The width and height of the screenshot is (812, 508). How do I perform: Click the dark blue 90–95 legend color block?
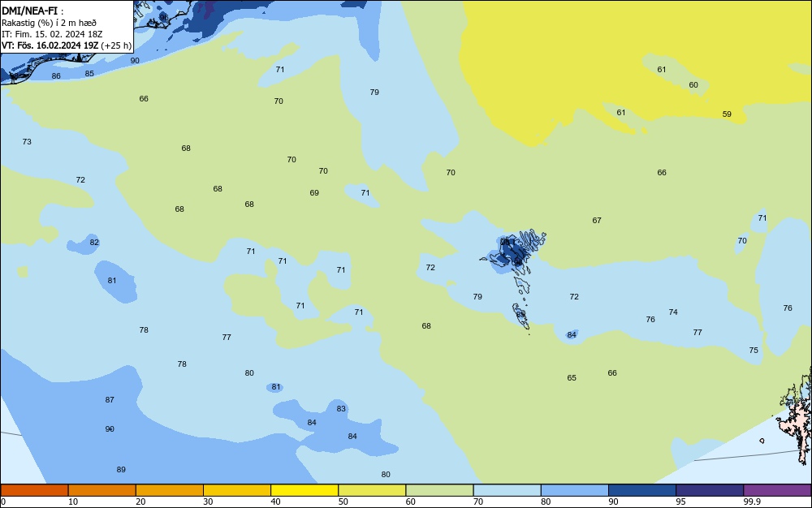tap(642, 490)
